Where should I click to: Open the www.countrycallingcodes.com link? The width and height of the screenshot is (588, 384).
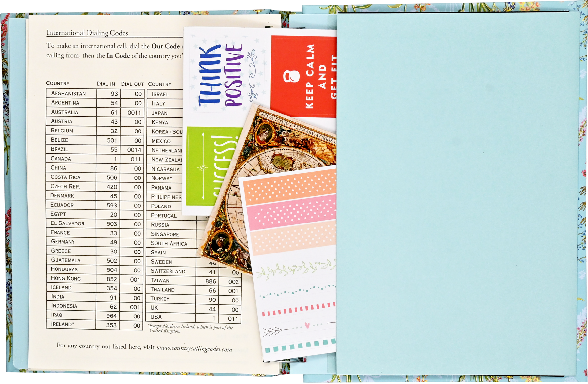coord(194,349)
